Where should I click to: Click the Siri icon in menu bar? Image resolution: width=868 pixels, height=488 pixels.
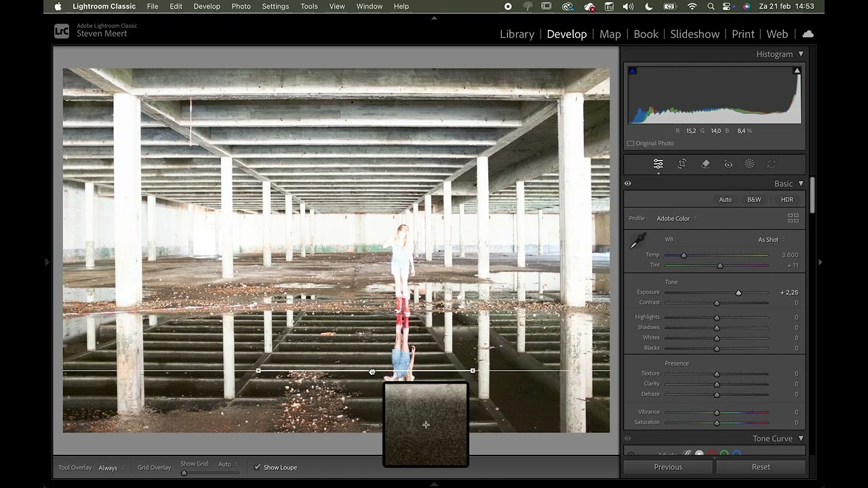pyautogui.click(x=747, y=6)
